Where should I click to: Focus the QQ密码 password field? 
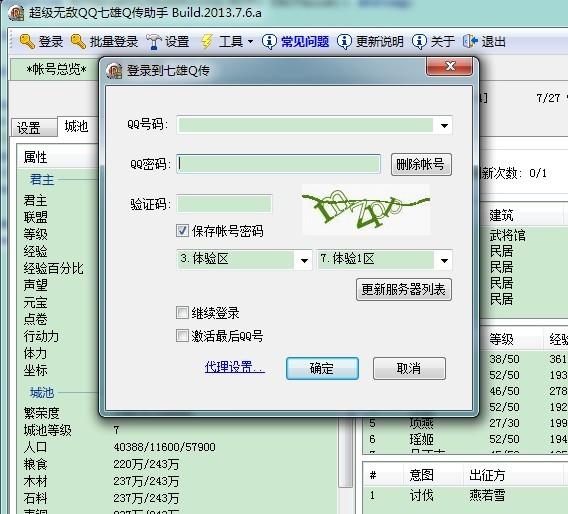pos(278,164)
